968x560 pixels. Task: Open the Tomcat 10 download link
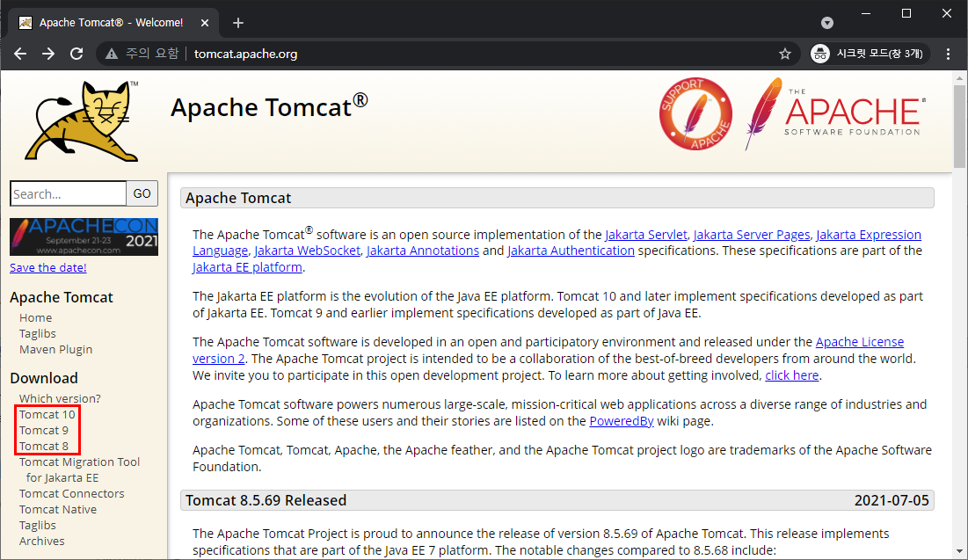click(x=47, y=414)
